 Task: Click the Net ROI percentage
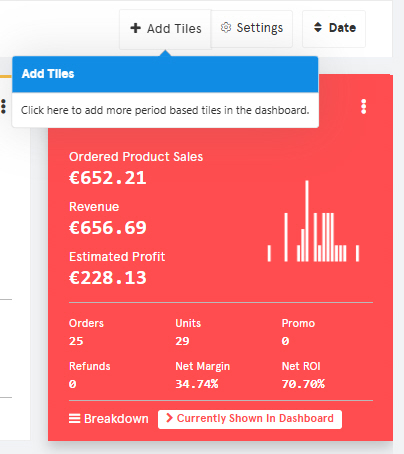(x=303, y=384)
